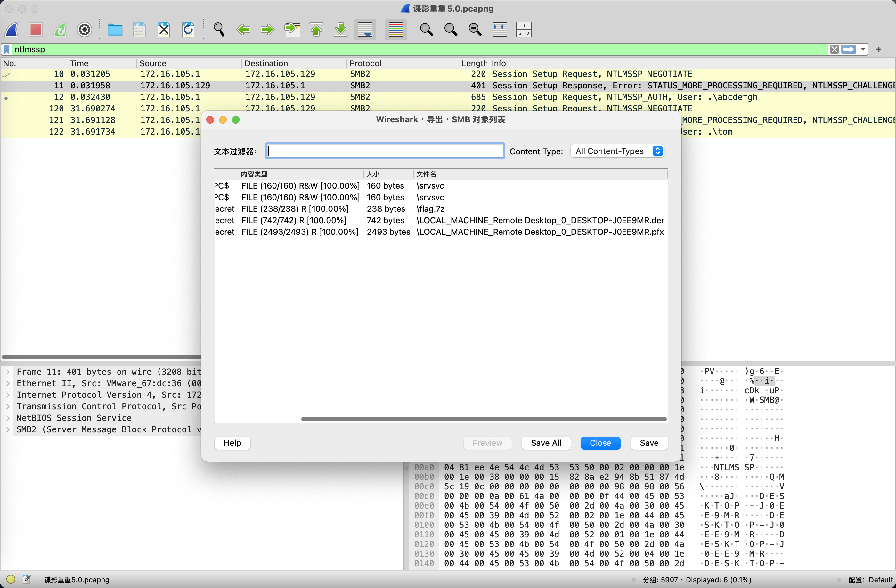Screen dimensions: 896x588
Task: Click the 配置: Default profile status entry
Action: (870, 580)
